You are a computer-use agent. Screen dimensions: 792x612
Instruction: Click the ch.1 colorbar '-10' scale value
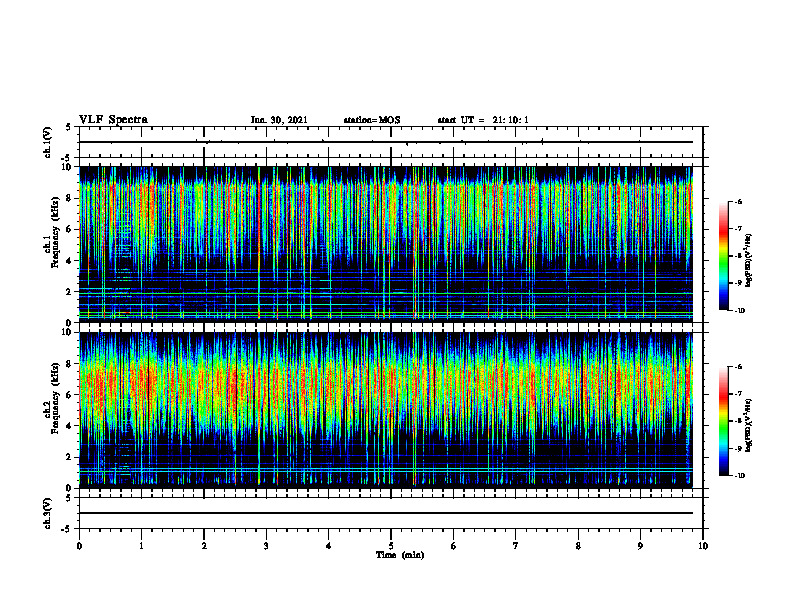tap(740, 311)
